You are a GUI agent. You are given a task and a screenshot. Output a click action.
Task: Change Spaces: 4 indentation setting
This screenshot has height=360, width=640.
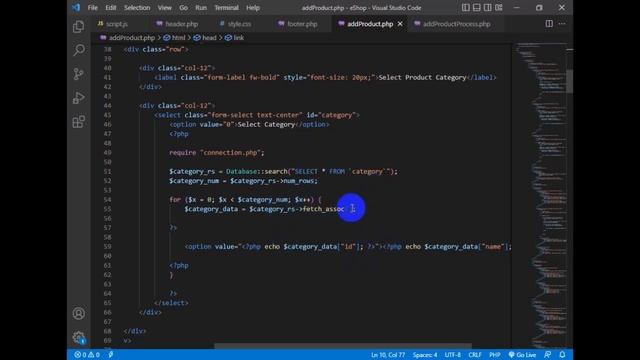pyautogui.click(x=425, y=355)
